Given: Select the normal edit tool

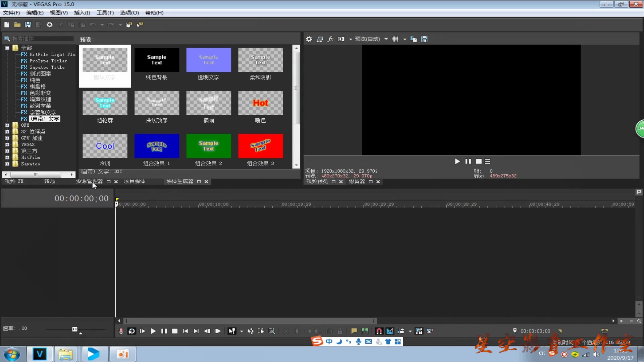Looking at the screenshot, I should click(232, 331).
